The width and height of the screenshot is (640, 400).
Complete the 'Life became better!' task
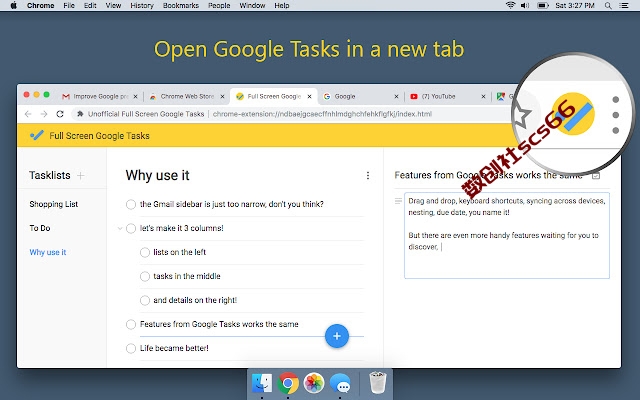(x=131, y=348)
